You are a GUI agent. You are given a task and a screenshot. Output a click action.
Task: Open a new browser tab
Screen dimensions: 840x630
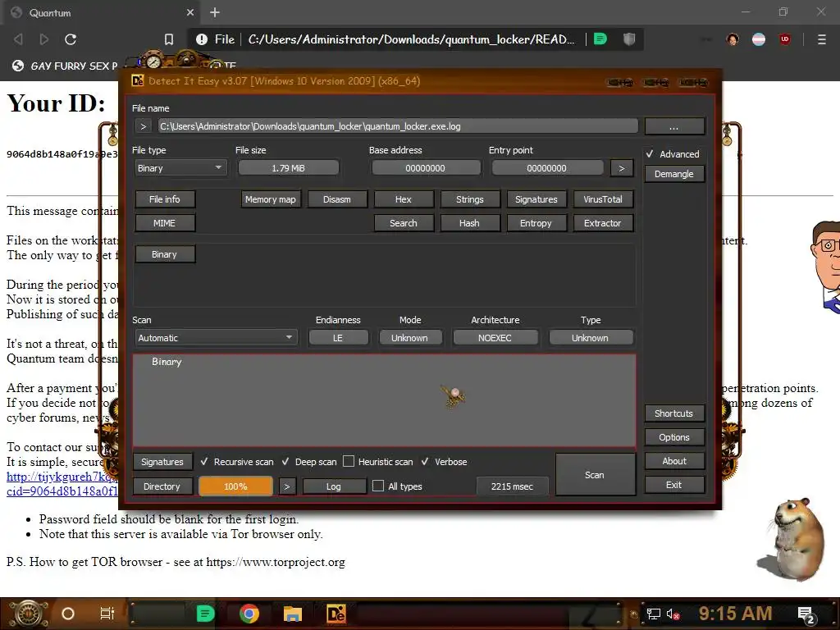tap(215, 12)
